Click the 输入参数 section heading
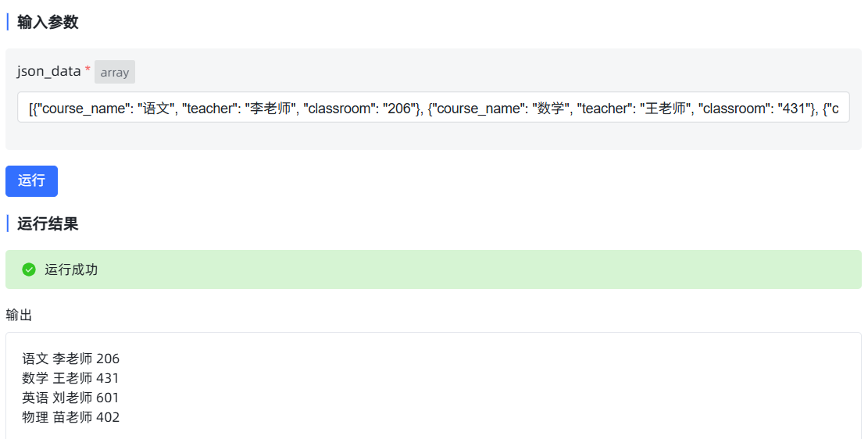 click(x=48, y=22)
